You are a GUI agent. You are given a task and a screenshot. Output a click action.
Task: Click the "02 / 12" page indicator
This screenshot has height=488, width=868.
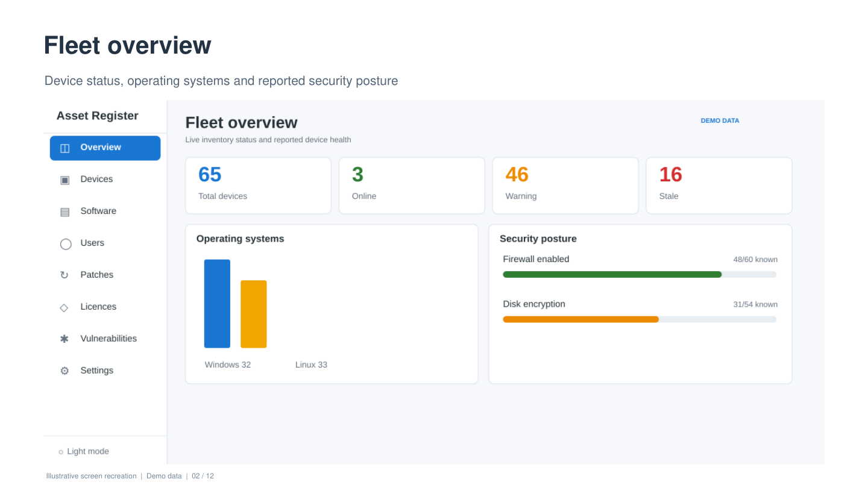coord(203,476)
